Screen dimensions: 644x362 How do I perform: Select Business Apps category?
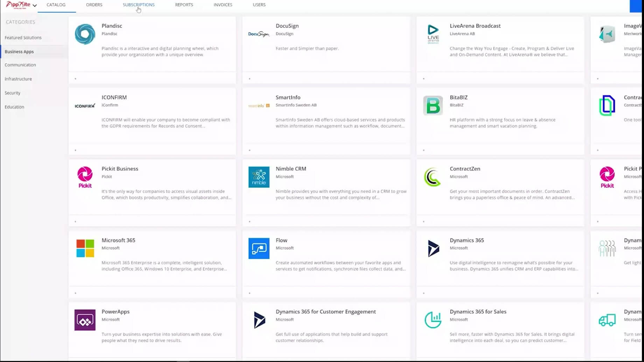coord(19,51)
